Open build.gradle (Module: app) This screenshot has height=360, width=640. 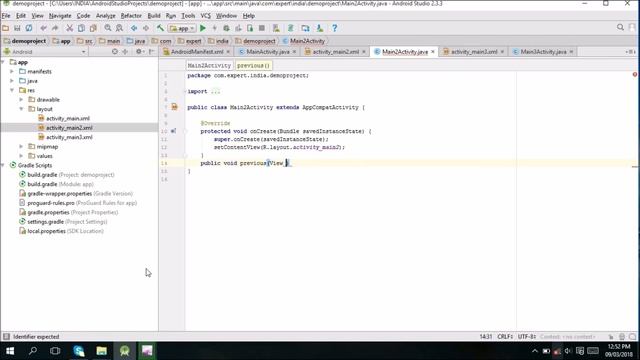point(60,184)
